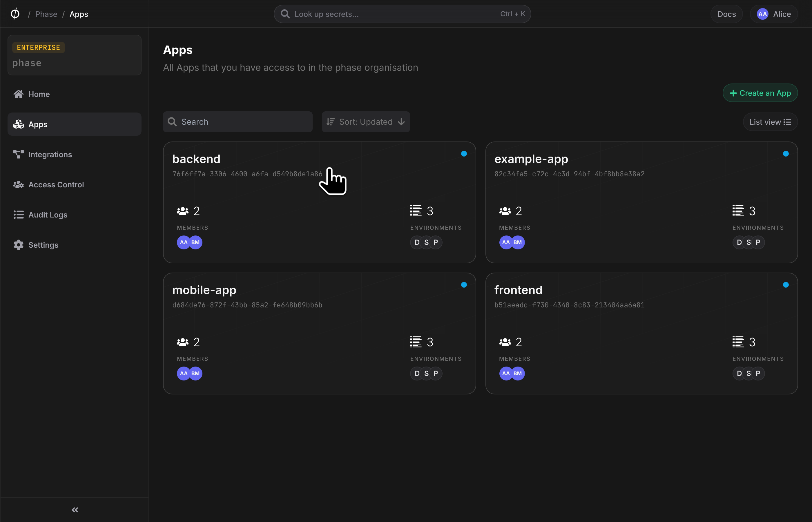The width and height of the screenshot is (812, 522).
Task: Open Settings from the sidebar
Action: click(x=74, y=245)
